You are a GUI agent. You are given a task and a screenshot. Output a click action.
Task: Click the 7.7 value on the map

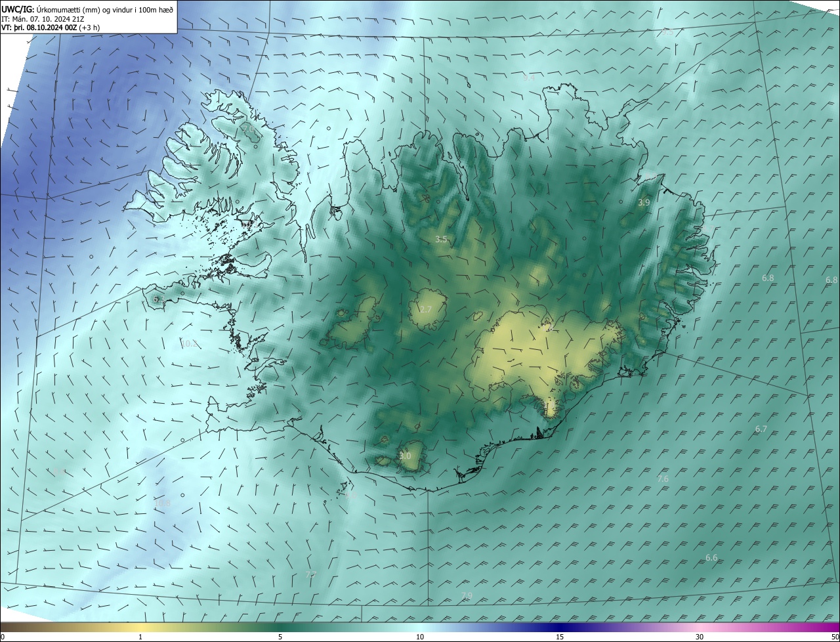point(310,574)
